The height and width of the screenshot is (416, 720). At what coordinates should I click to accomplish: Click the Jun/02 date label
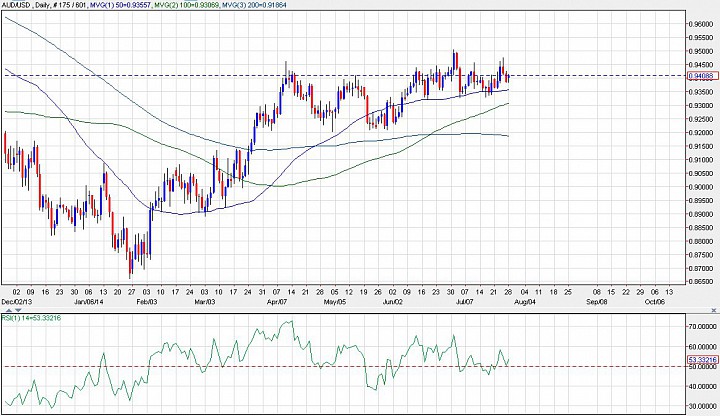pyautogui.click(x=393, y=302)
